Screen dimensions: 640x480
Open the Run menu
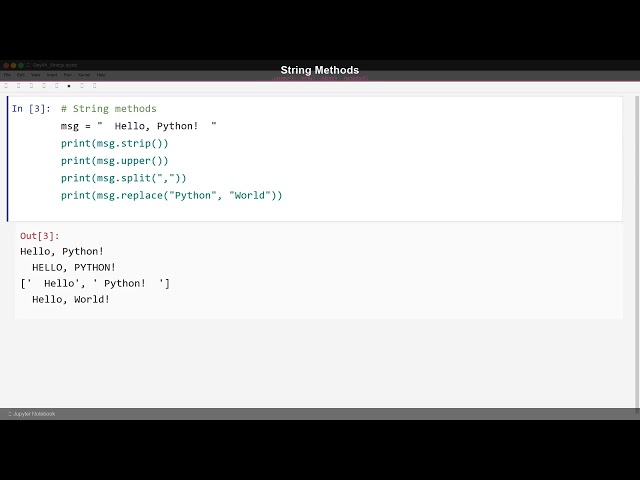click(x=67, y=75)
